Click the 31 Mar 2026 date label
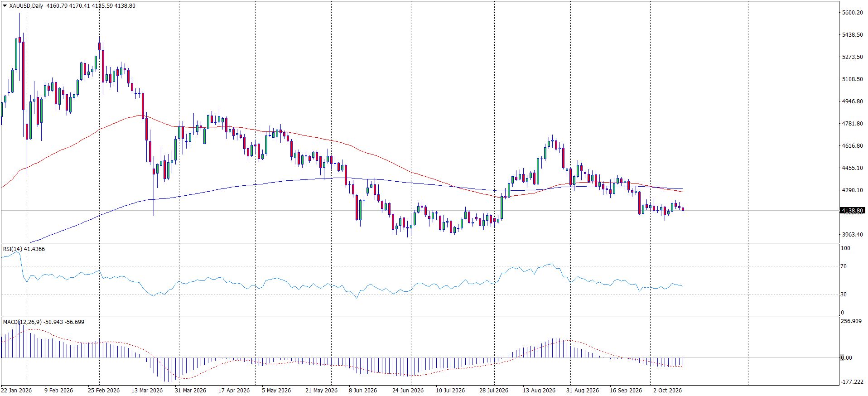The image size is (868, 396). (190, 391)
